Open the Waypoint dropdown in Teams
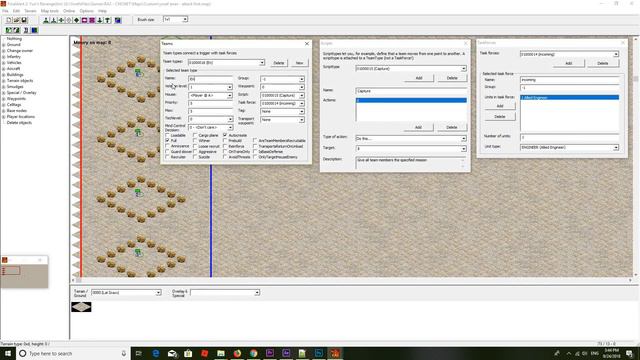Image resolution: width=640 pixels, height=360 pixels. [x=301, y=87]
